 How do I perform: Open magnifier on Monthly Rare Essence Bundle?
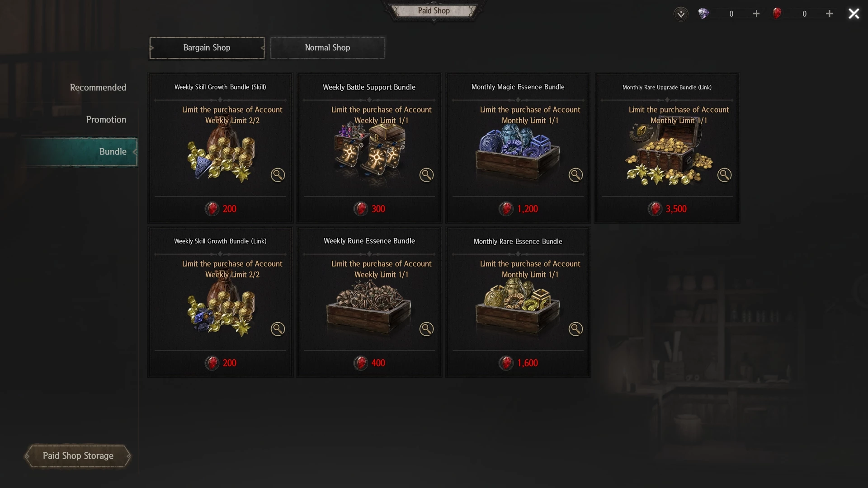point(576,329)
